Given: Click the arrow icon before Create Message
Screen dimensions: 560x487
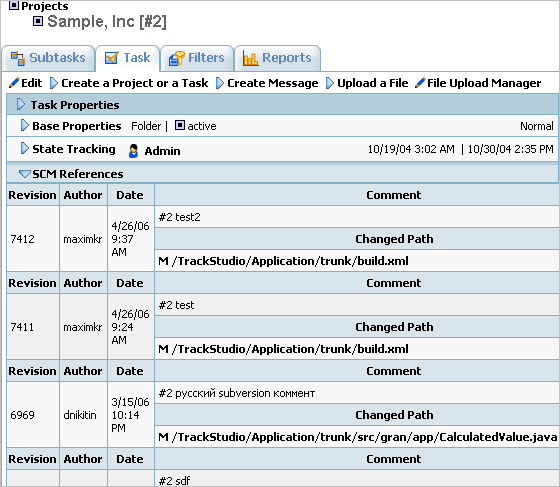Looking at the screenshot, I should (x=220, y=83).
